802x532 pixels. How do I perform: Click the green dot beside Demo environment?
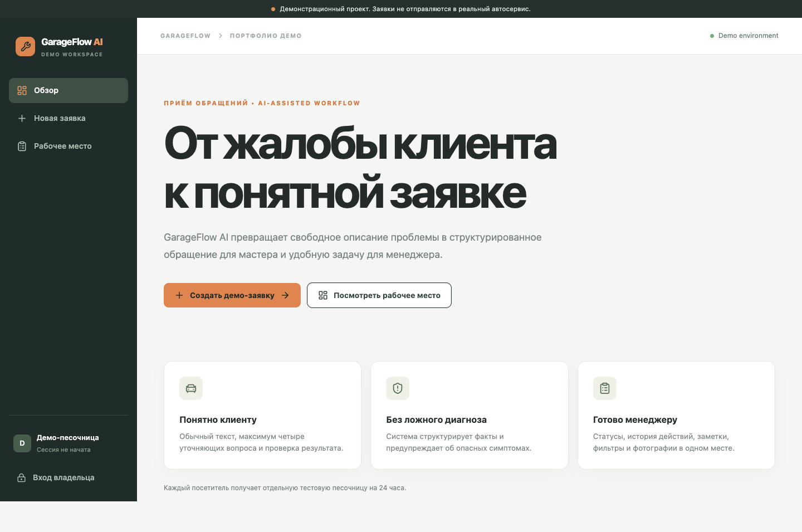point(712,36)
